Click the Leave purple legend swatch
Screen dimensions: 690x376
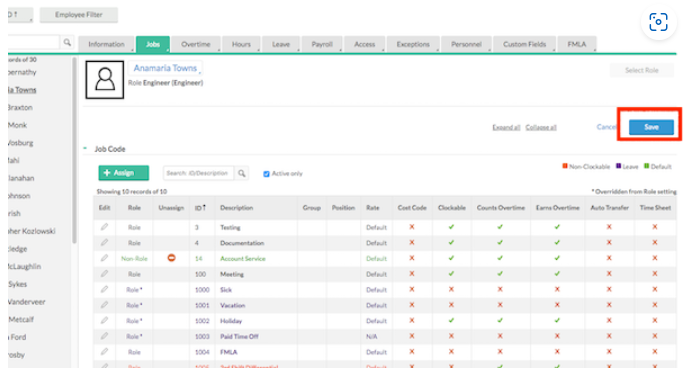618,166
